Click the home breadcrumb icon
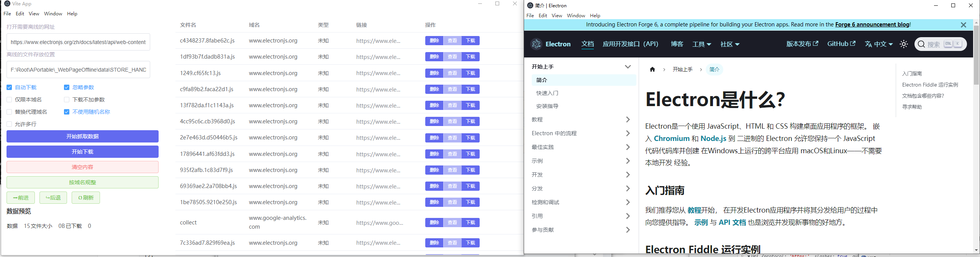Image resolution: width=980 pixels, height=257 pixels. [x=652, y=69]
